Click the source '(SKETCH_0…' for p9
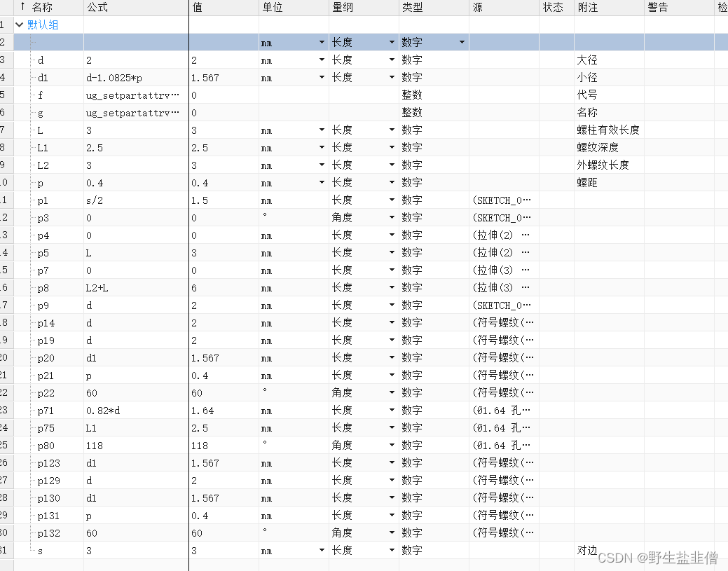 (x=502, y=305)
